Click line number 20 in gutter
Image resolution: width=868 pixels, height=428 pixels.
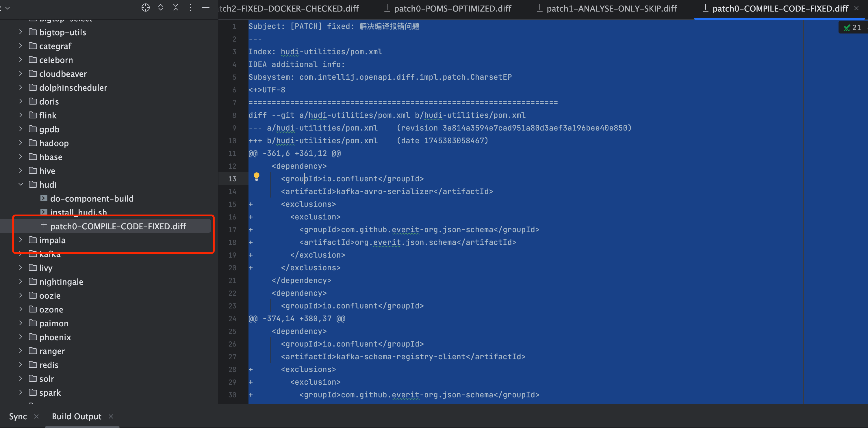[x=232, y=268]
